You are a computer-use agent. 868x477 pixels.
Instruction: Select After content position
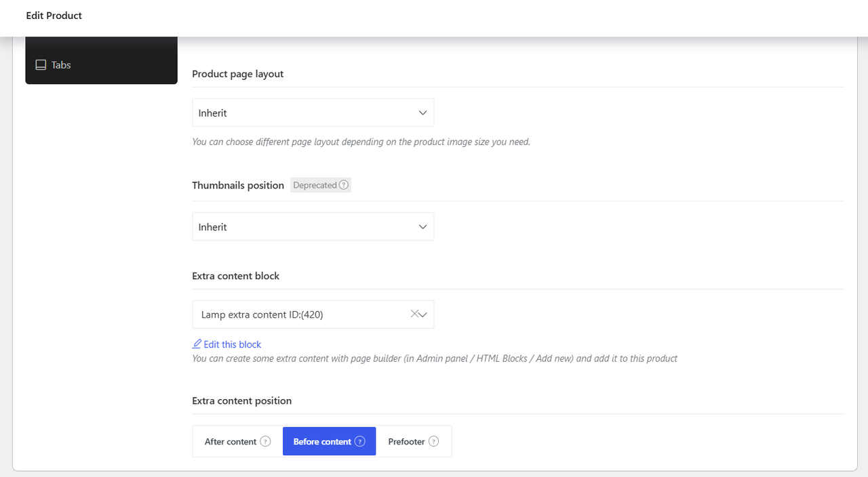coord(237,441)
